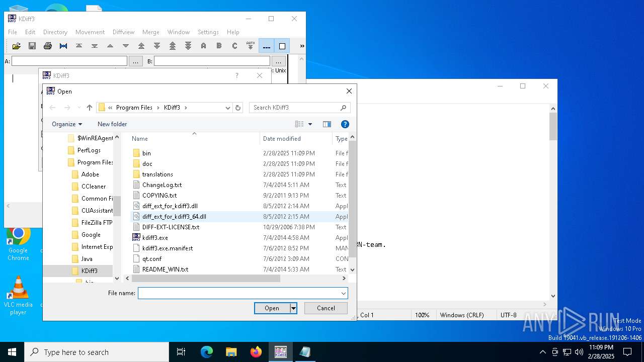The image size is (644, 362).
Task: Click Firefox icon in the taskbar
Action: (x=256, y=352)
